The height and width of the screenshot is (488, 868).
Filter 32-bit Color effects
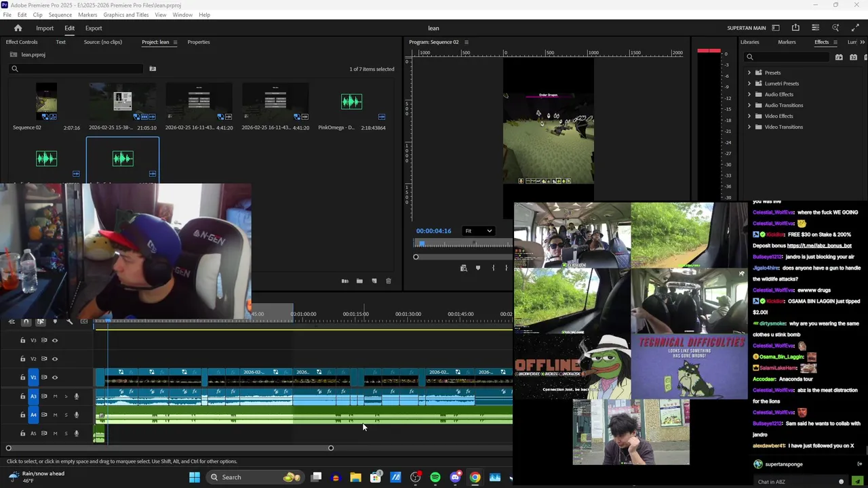853,57
